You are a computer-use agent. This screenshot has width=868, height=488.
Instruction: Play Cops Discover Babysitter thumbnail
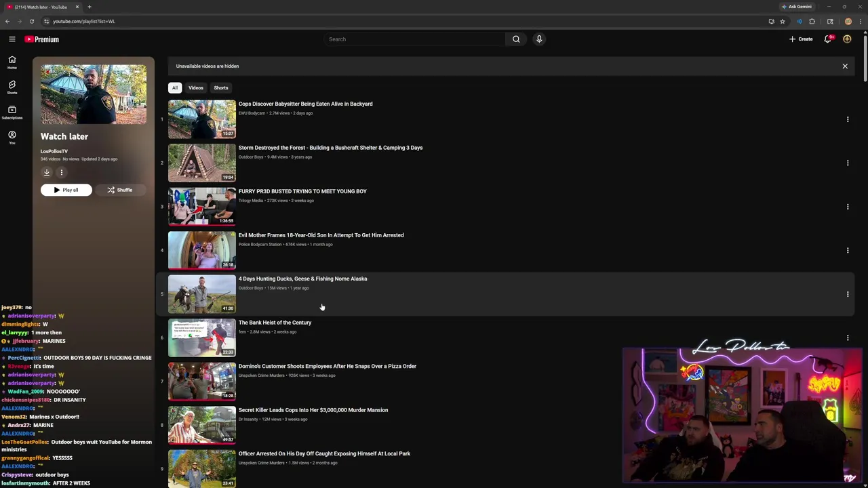point(202,119)
